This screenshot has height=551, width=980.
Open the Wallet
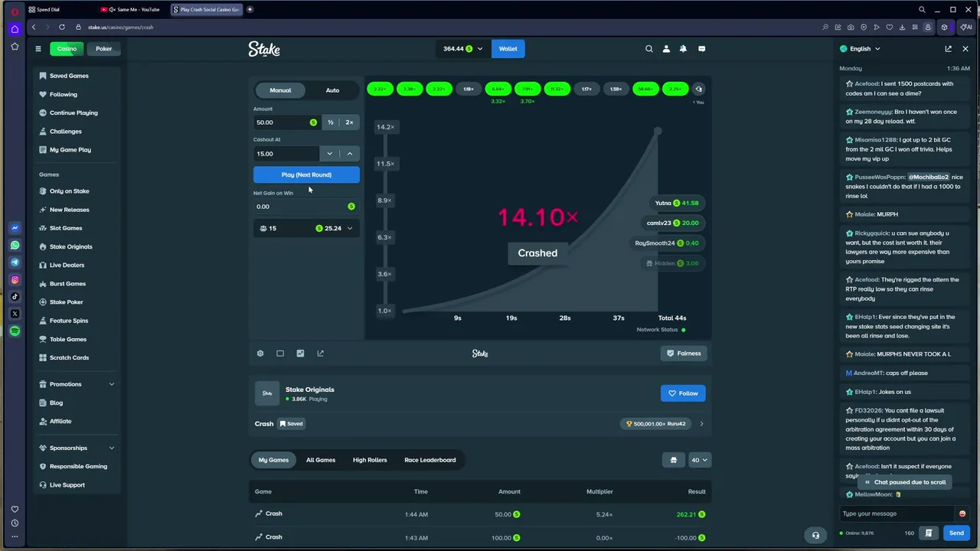point(508,49)
